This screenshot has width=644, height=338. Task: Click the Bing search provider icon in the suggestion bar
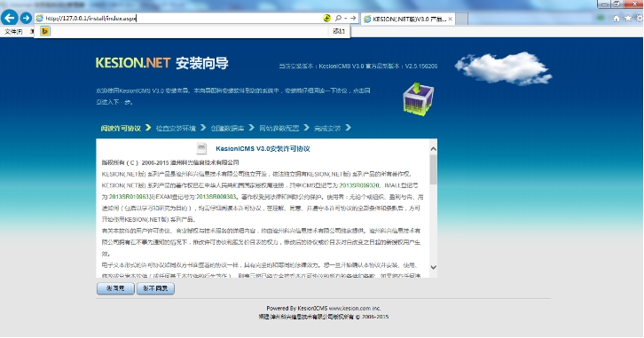point(45,31)
